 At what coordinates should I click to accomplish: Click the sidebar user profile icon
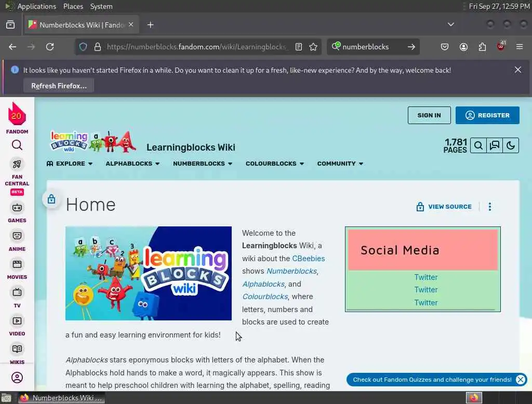(x=17, y=378)
